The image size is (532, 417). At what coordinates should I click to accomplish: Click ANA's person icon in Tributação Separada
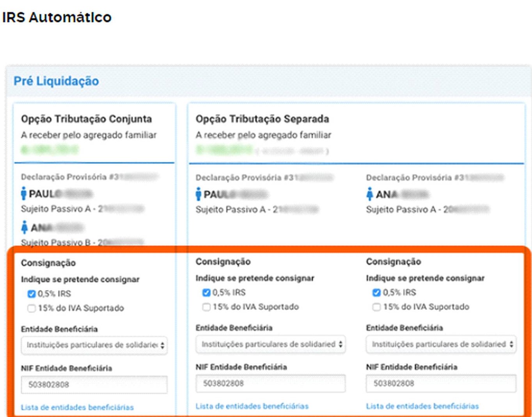point(369,194)
